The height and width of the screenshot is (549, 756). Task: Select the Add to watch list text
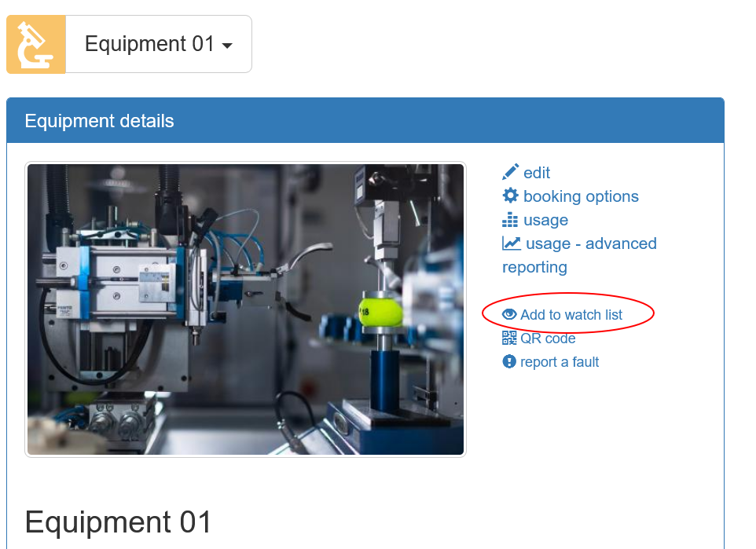571,315
